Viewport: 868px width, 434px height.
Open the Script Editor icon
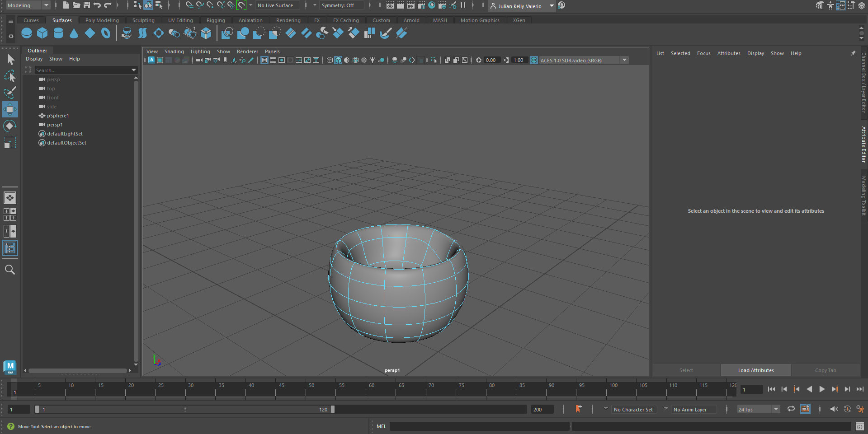coord(860,426)
